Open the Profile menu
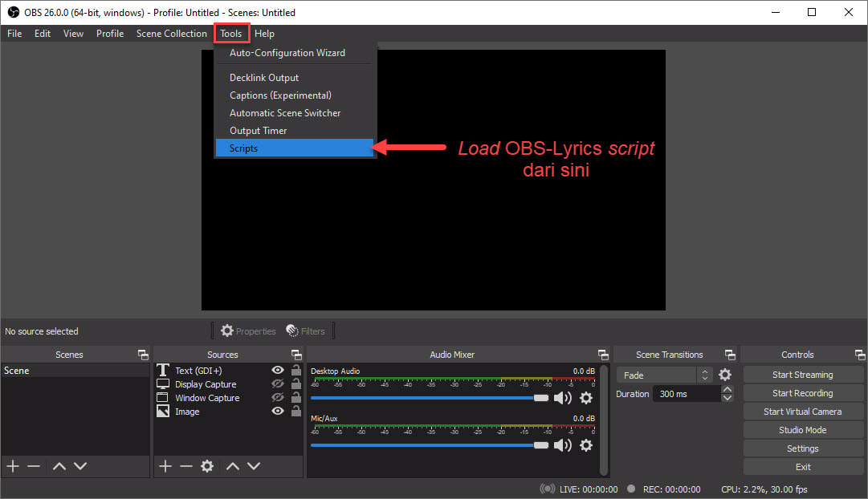The height and width of the screenshot is (499, 868). pyautogui.click(x=110, y=33)
